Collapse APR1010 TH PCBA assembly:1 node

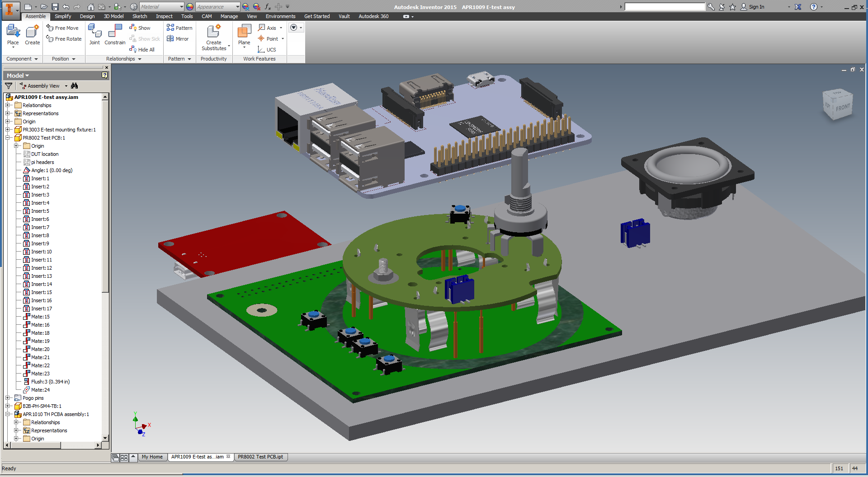coord(8,414)
